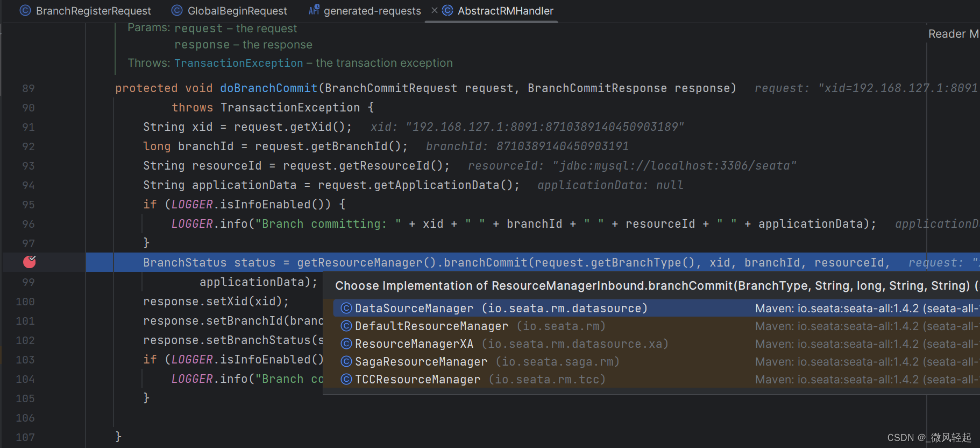The image size is (980, 448).
Task: Click the getApplicationData() call on line 94
Action: pyautogui.click(x=444, y=185)
